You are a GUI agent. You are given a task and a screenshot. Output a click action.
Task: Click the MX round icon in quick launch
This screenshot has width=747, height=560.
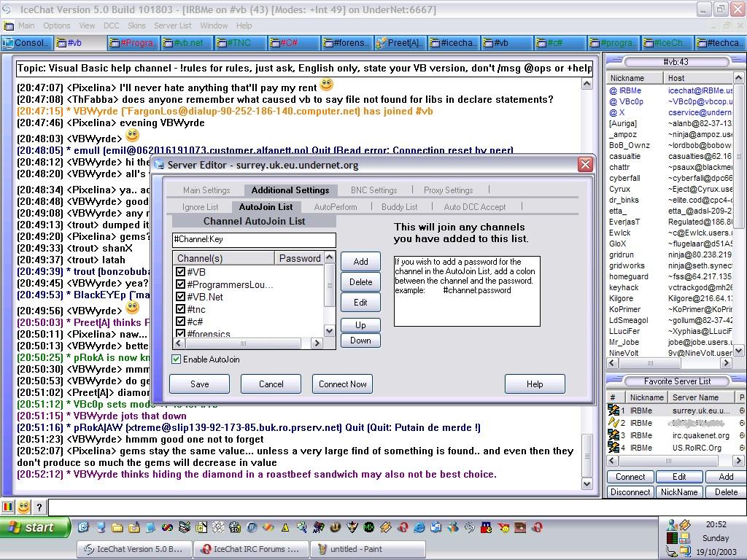click(368, 527)
